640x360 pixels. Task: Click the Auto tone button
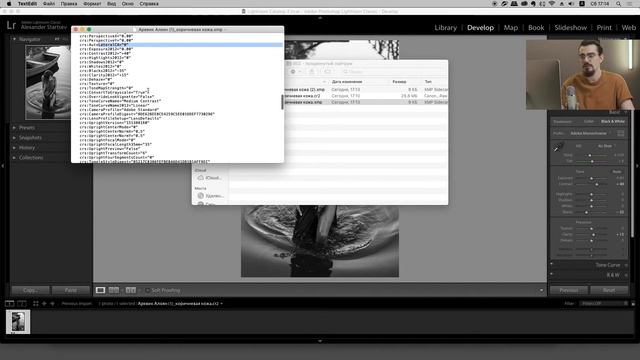(x=617, y=172)
